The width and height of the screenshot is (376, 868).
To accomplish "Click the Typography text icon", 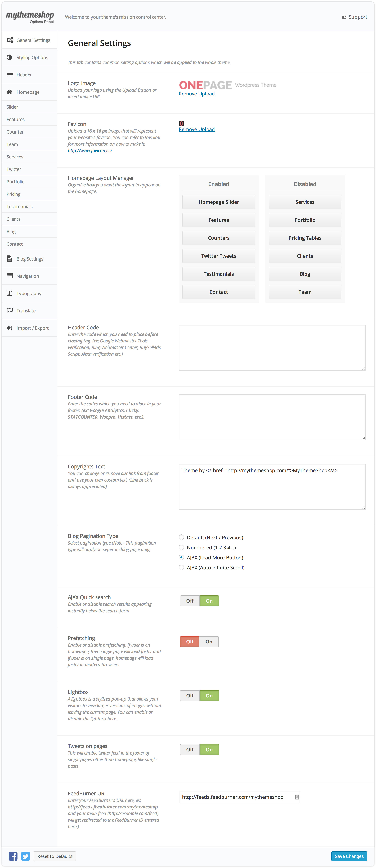I will (x=10, y=294).
